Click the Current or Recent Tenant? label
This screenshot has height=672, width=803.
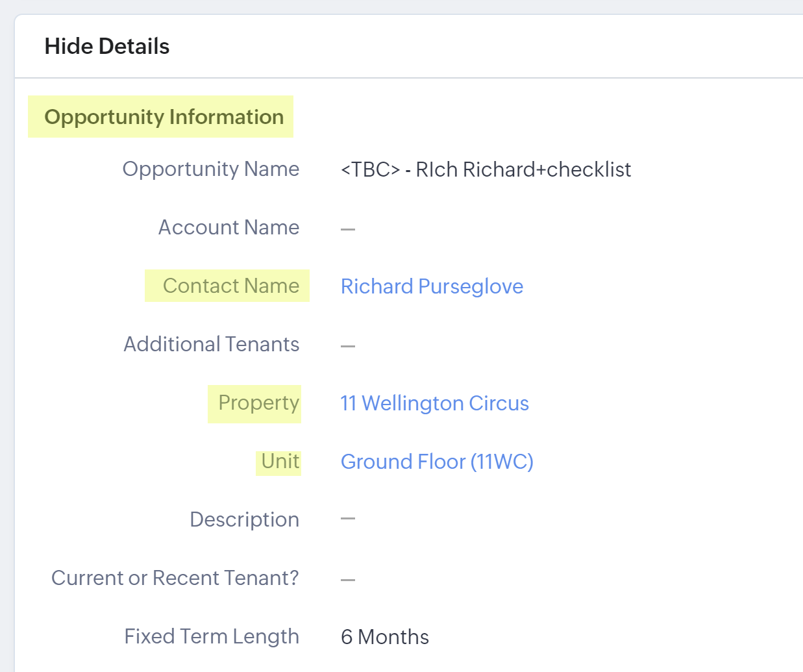[175, 579]
